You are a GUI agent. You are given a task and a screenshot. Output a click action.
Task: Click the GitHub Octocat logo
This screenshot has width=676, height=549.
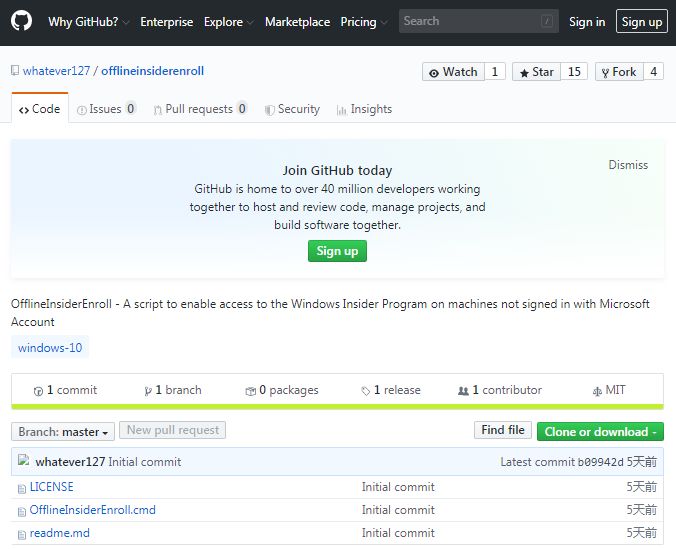tap(21, 21)
